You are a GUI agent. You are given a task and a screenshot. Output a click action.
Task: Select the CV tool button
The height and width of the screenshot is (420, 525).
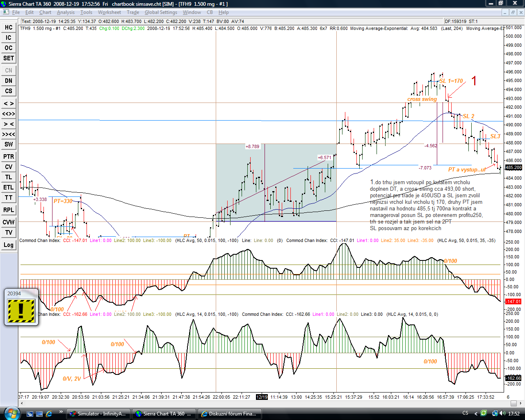[x=9, y=167]
